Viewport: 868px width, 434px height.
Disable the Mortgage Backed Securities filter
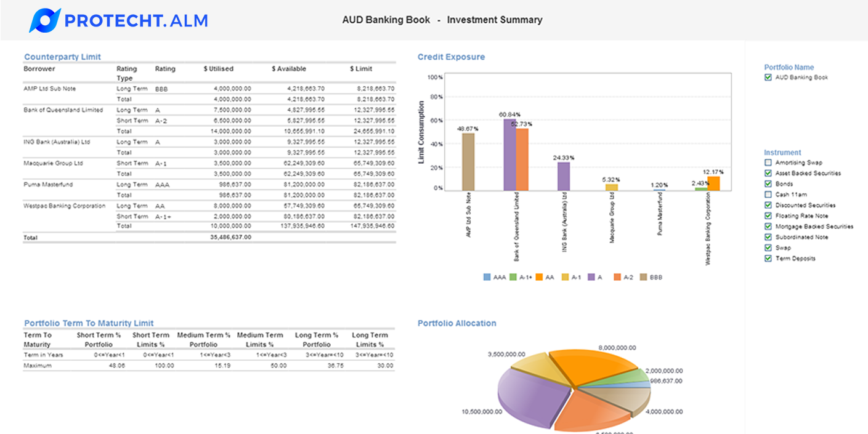pos(768,227)
